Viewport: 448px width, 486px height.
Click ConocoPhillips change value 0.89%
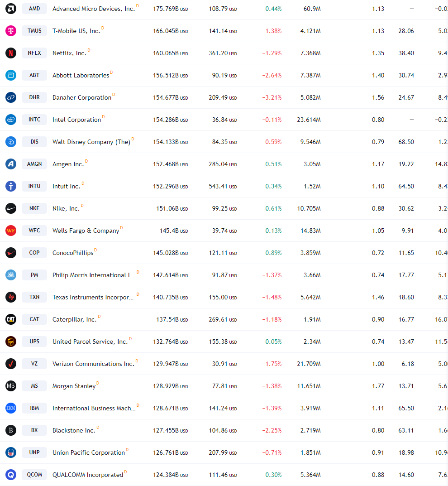[x=273, y=253]
